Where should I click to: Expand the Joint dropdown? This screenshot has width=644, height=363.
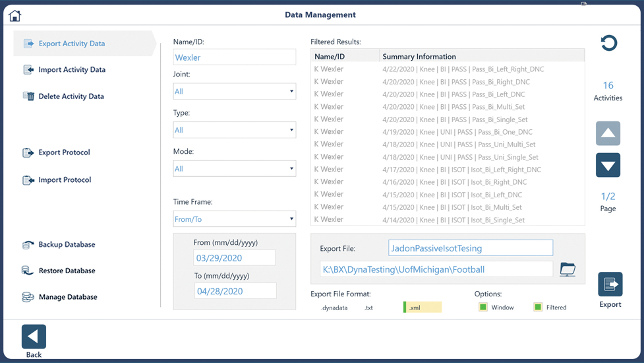pyautogui.click(x=235, y=91)
